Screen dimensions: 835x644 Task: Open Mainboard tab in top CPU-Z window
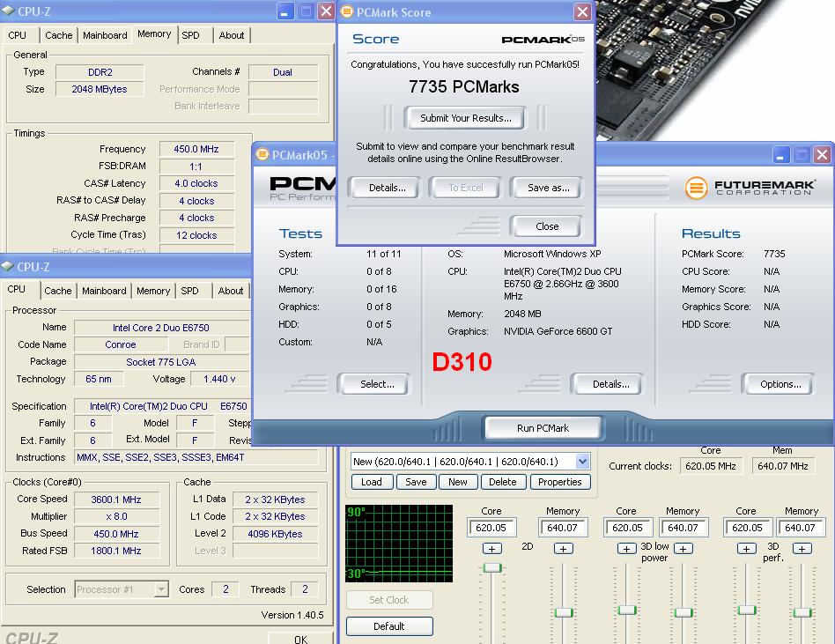(105, 35)
